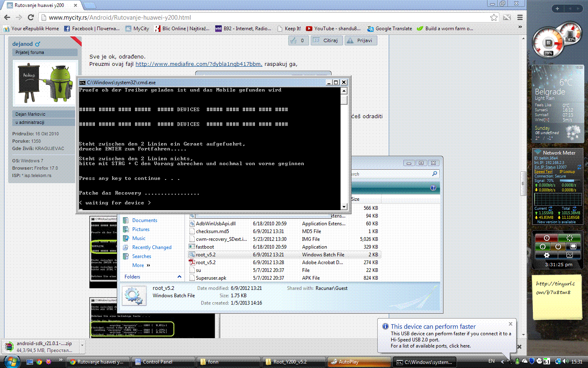Open the android-sdk download item dropdown arrow
This screenshot has width=588, height=368.
click(x=82, y=346)
